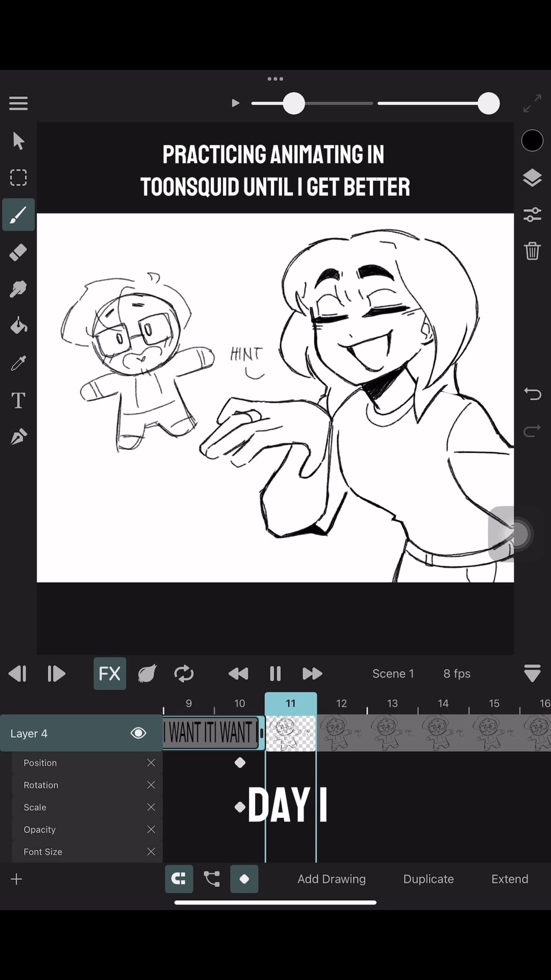
Task: Step to the previous frame
Action: [18, 674]
